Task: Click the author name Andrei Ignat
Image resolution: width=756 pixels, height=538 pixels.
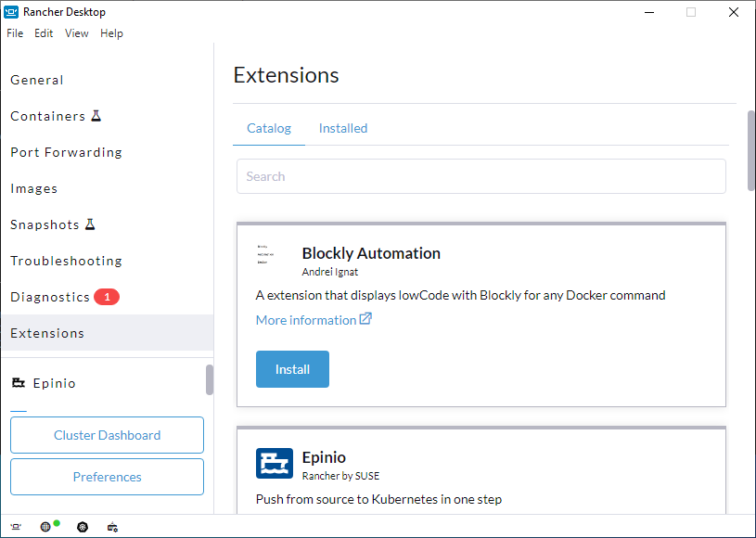Action: [x=330, y=272]
